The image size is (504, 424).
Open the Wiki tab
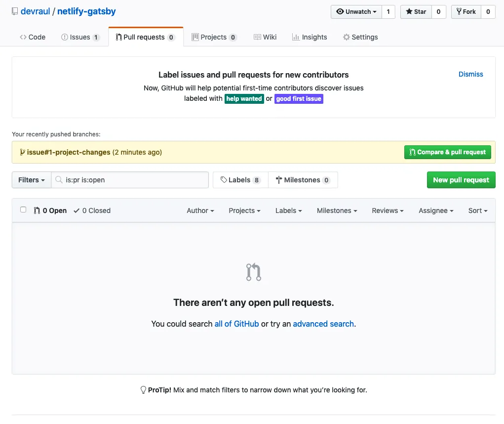click(265, 37)
